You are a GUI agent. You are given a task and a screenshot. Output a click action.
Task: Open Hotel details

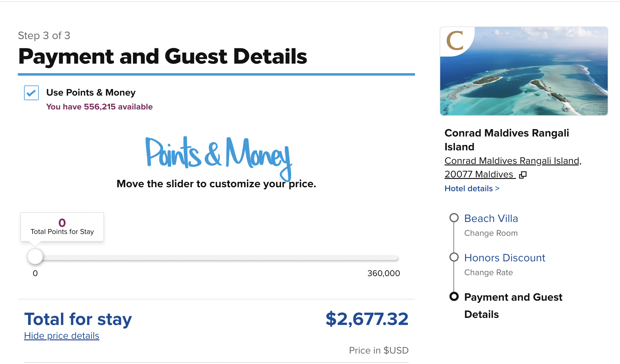(472, 188)
